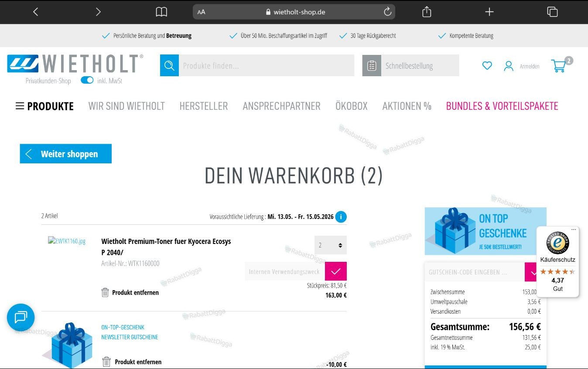Screen dimensions: 588x369
Task: Show the Safari tab overview
Action: (552, 12)
